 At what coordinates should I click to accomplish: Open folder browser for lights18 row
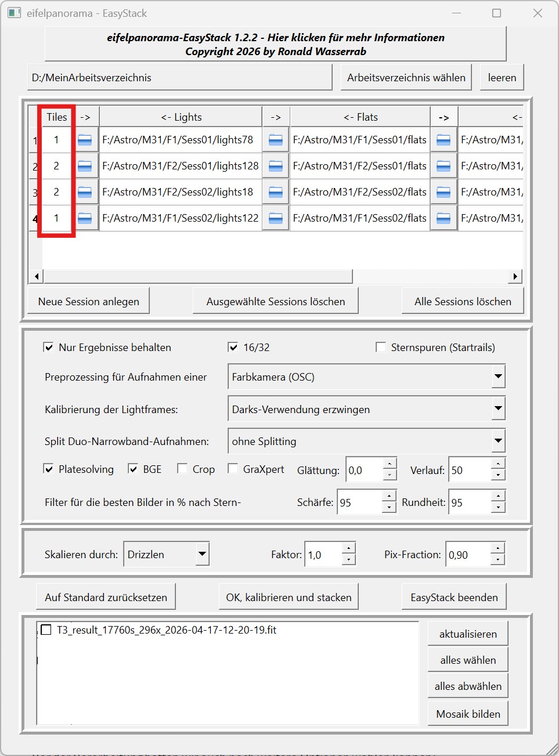pos(85,192)
